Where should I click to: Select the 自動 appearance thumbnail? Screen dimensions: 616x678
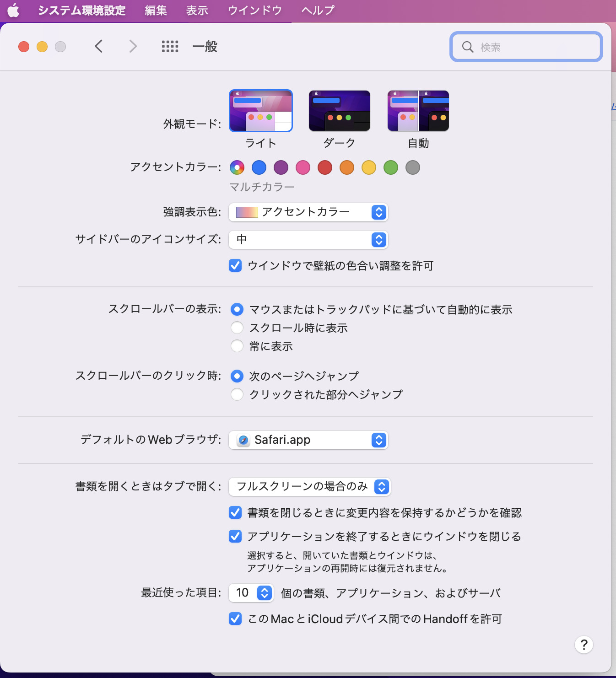418,111
